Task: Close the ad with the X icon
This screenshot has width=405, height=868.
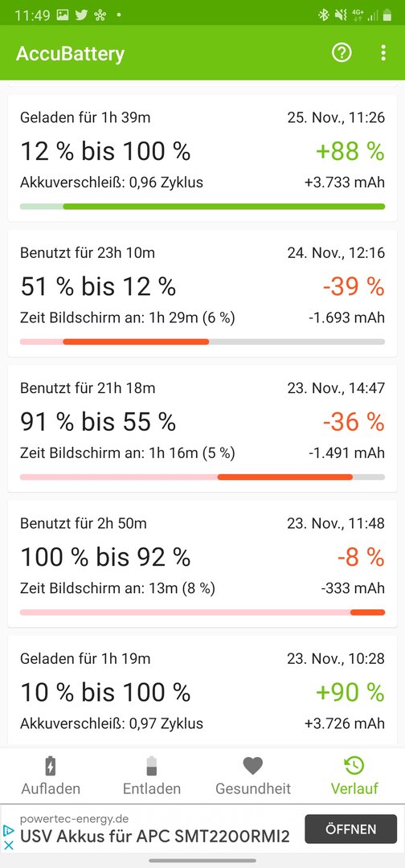Action: tap(8, 845)
